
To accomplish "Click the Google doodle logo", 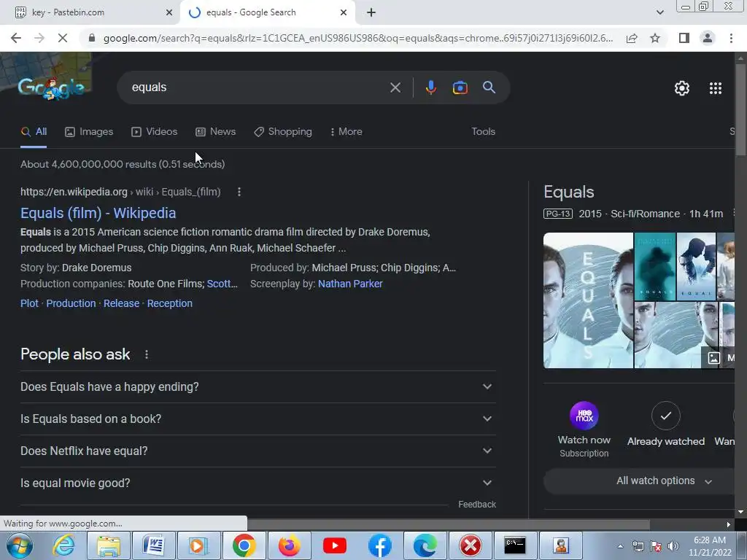I will pyautogui.click(x=51, y=88).
